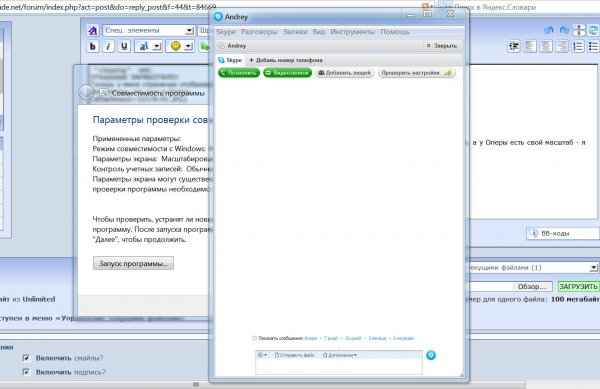Viewport: 600px width, 389px height.
Task: Click the undo icon in forum toolbar
Action: pos(549,30)
